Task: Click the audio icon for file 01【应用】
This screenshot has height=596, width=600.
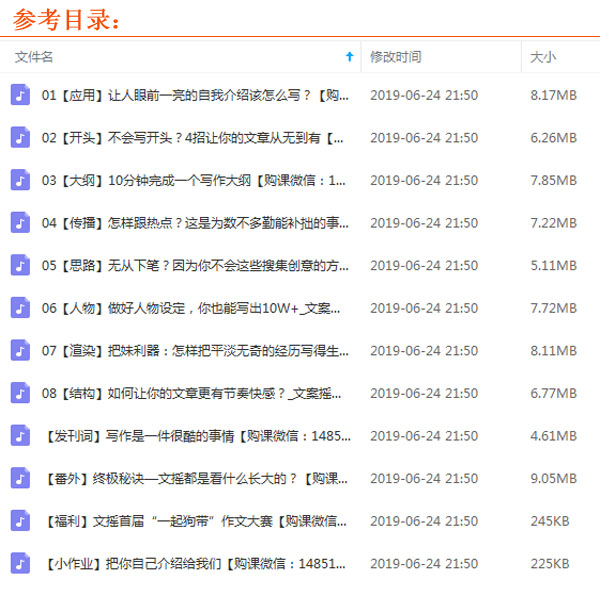Action: 20,95
